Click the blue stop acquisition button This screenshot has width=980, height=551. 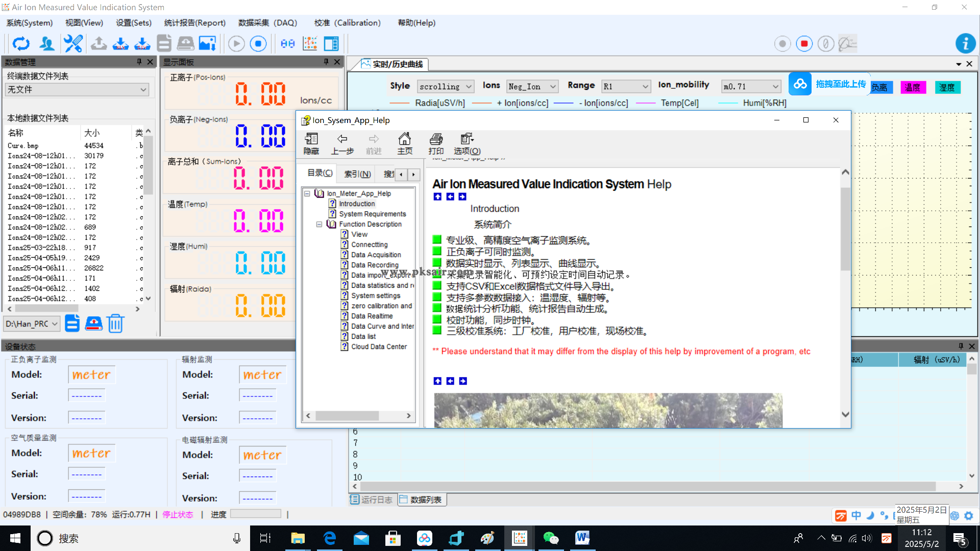click(258, 44)
